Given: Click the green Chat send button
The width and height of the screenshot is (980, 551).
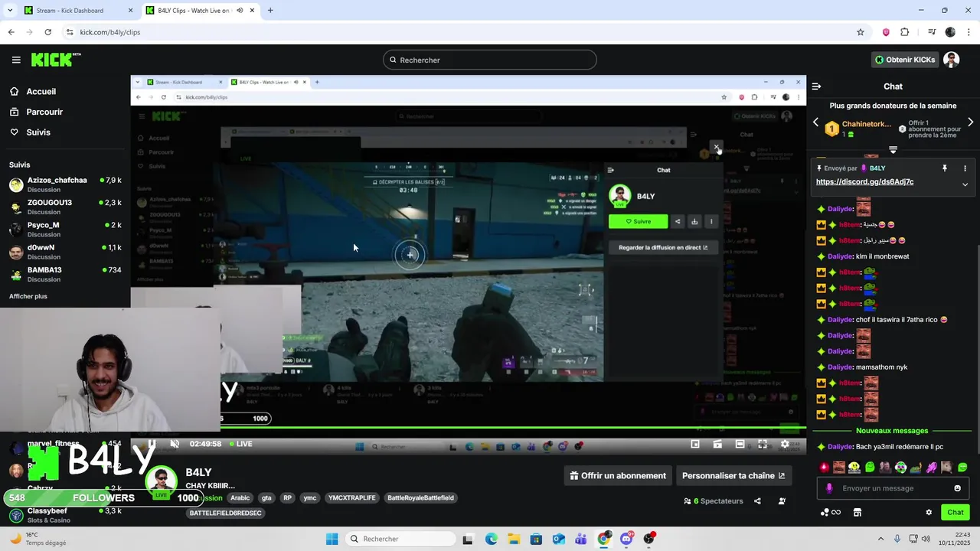Looking at the screenshot, I should tap(955, 513).
